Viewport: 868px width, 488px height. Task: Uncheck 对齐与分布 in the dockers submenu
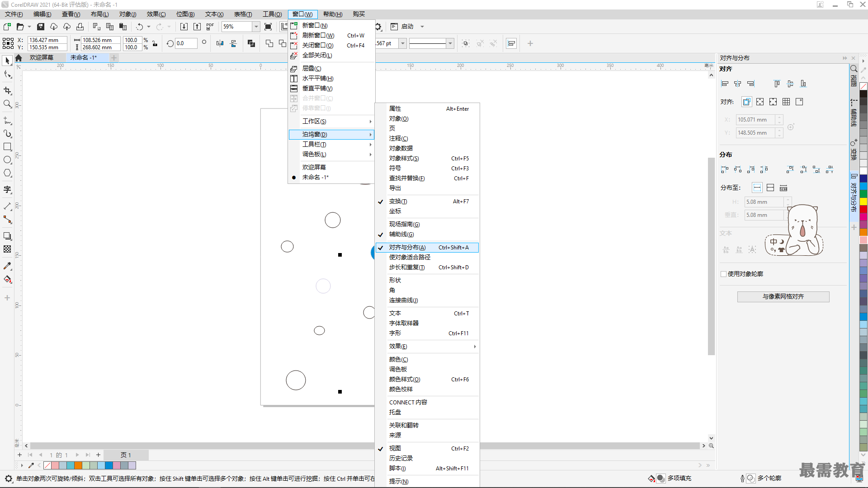pyautogui.click(x=427, y=248)
